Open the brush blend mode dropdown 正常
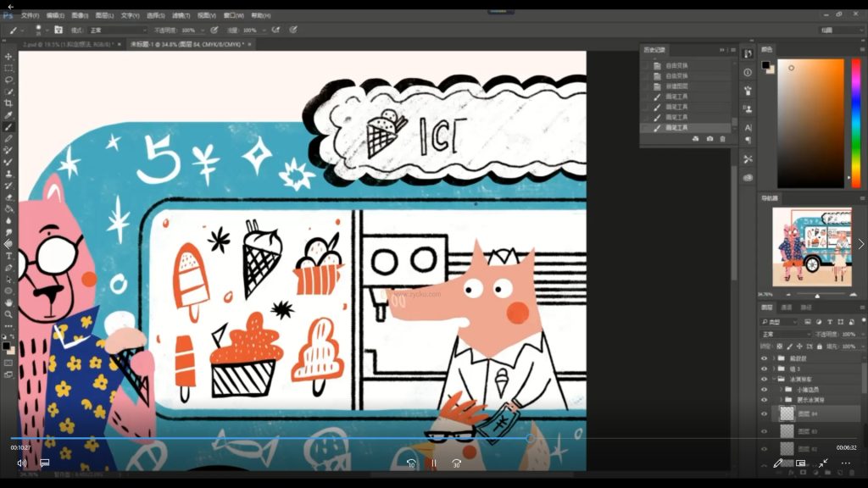 118,30
